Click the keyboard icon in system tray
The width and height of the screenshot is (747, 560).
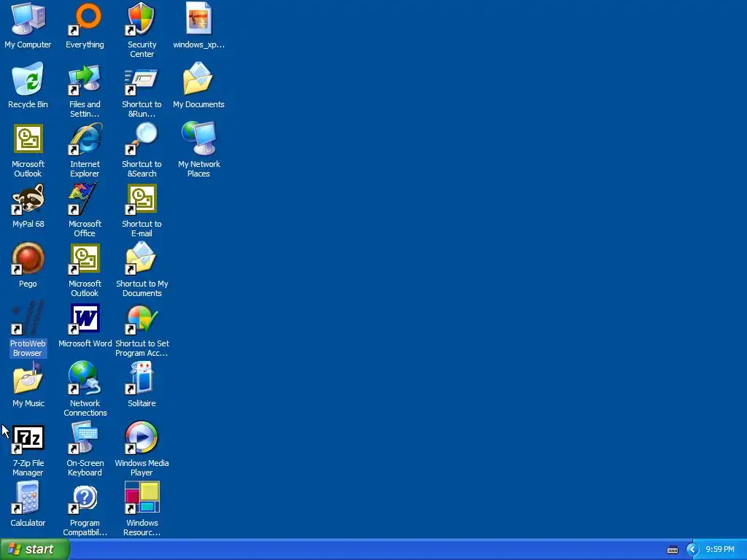click(x=673, y=550)
